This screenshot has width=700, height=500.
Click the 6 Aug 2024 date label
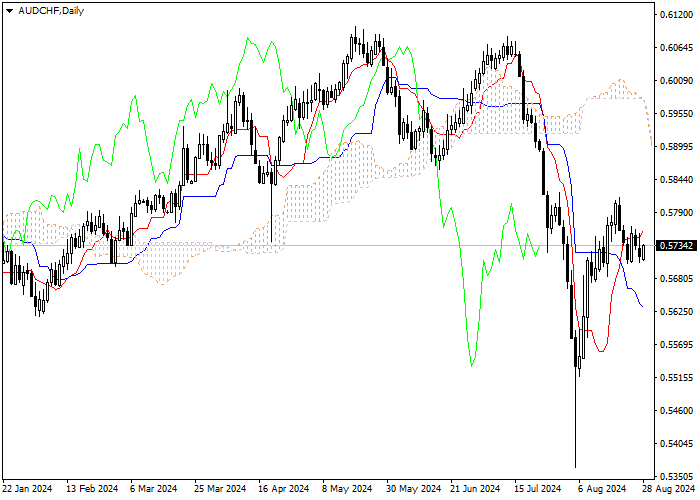point(602,489)
